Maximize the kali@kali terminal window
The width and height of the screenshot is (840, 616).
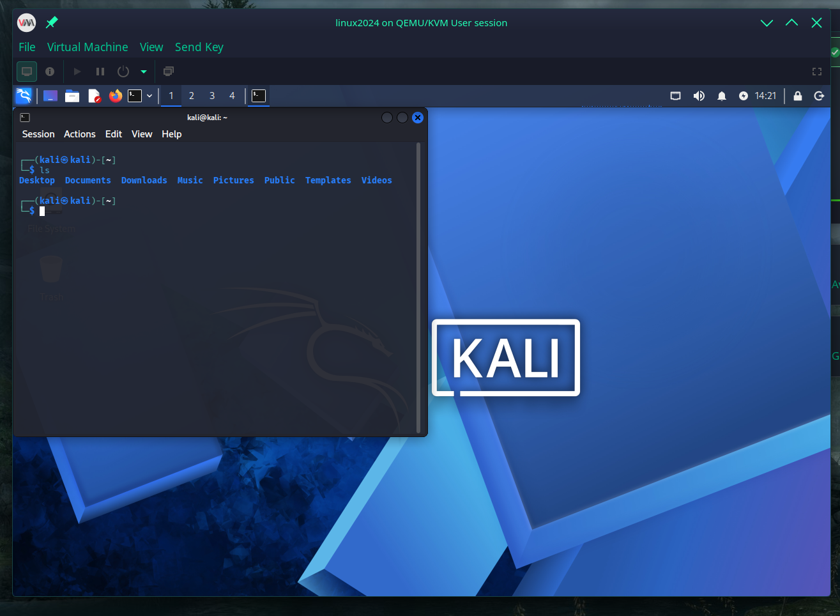pyautogui.click(x=402, y=118)
